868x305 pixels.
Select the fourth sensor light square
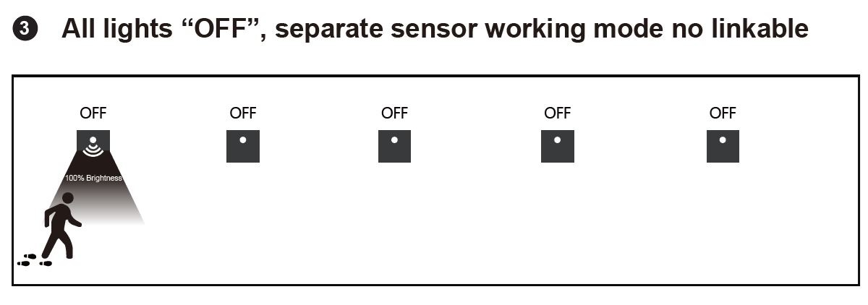[557, 146]
